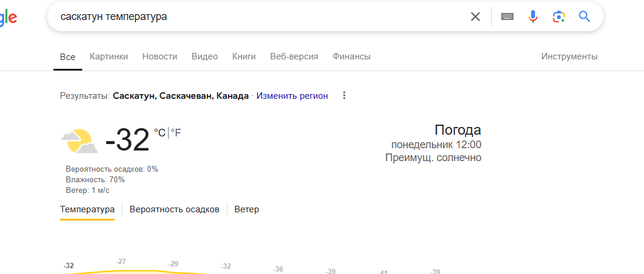
Task: Open the three-dot results options menu
Action: pyautogui.click(x=344, y=95)
